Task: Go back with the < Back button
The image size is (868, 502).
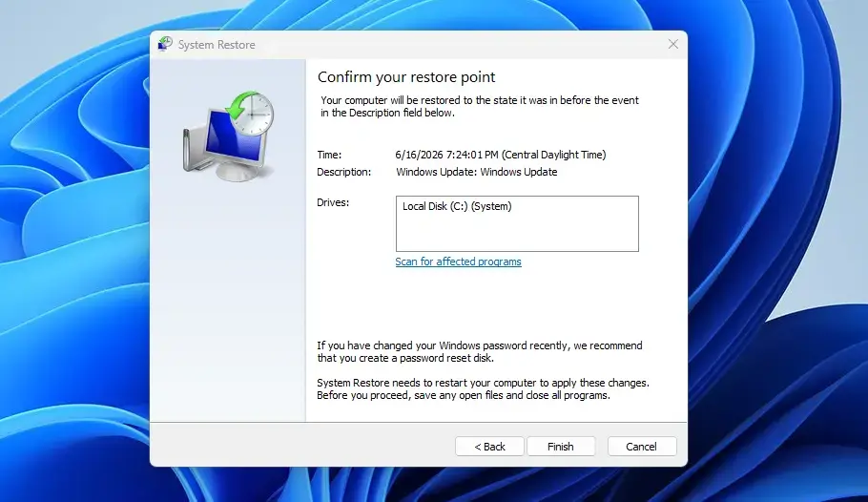Action: point(489,447)
